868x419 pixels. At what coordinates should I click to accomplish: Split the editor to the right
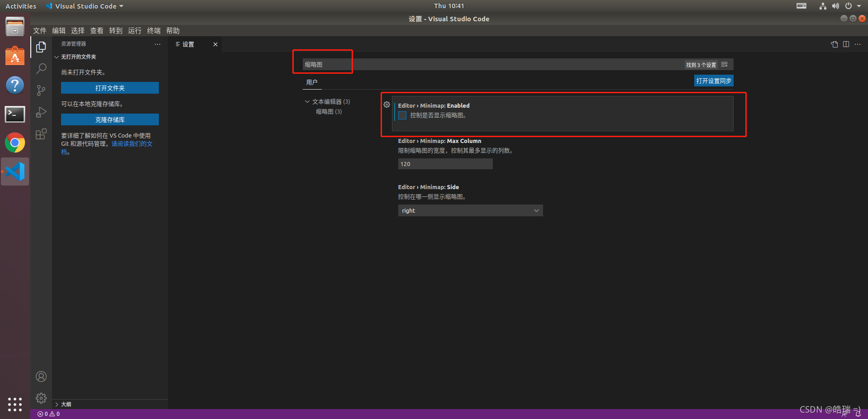pyautogui.click(x=846, y=44)
